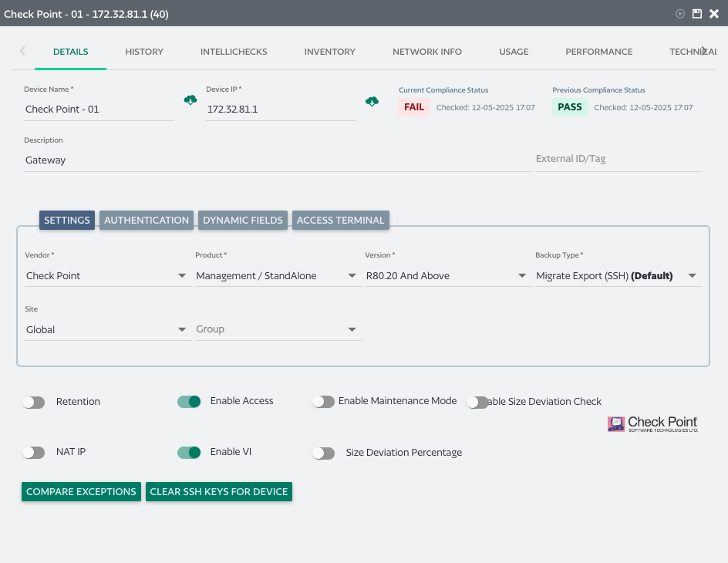Open the Site dropdown showing Global
This screenshot has width=728, height=563.
click(108, 330)
